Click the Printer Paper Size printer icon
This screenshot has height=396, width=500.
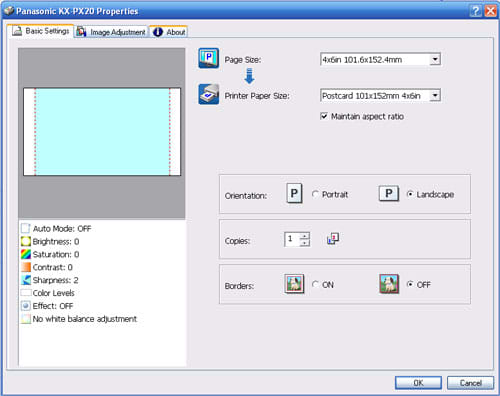[x=209, y=94]
